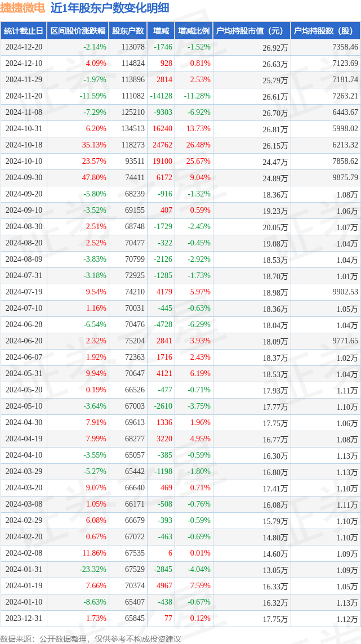
Task: Select the date cell 2024-12-20
Action: tap(24, 47)
